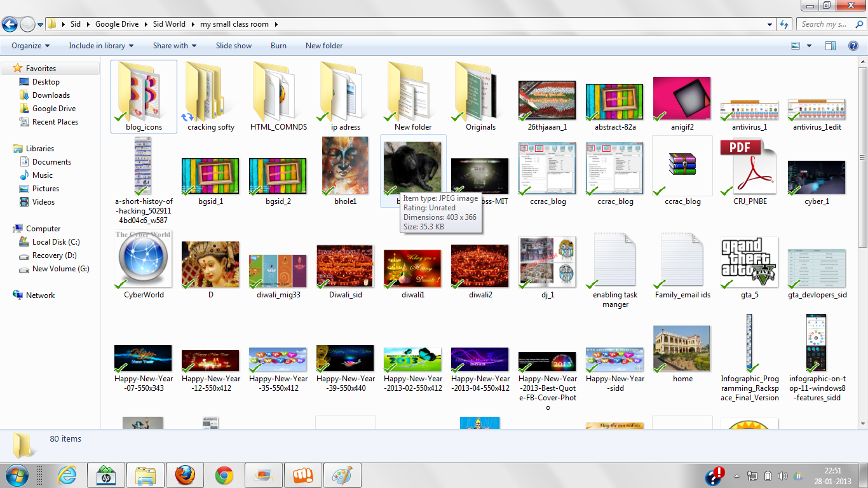Launch Firefox from the taskbar
Viewport: 868px width, 488px height.
[185, 475]
